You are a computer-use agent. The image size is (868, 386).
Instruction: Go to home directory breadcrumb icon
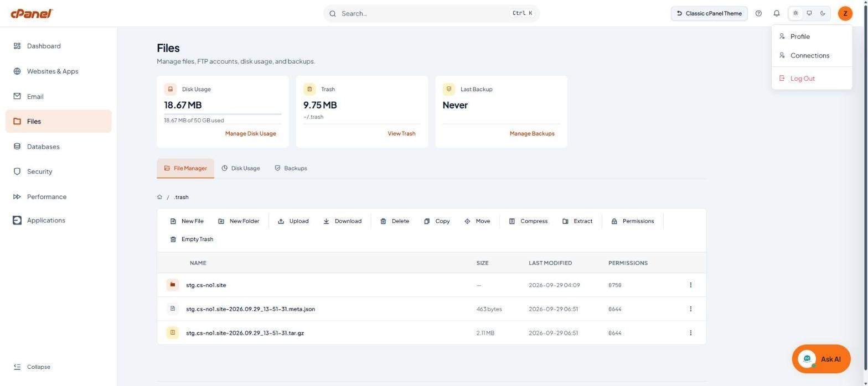(159, 197)
